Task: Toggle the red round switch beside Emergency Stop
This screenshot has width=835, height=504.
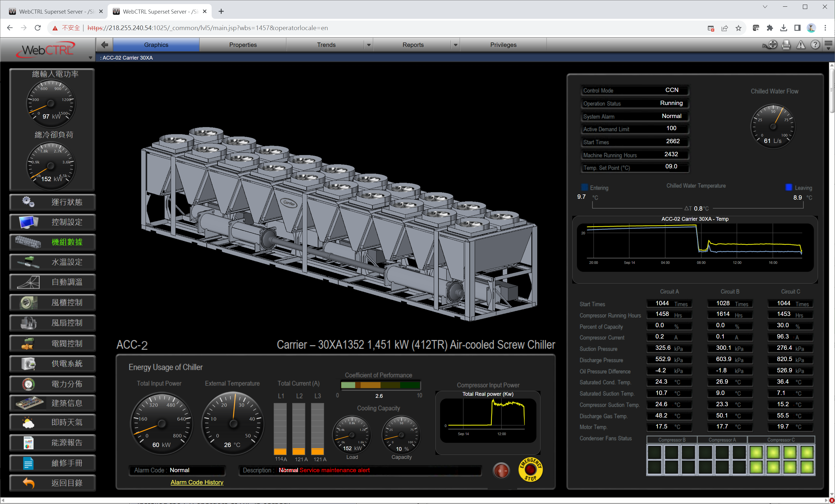Action: click(x=501, y=470)
